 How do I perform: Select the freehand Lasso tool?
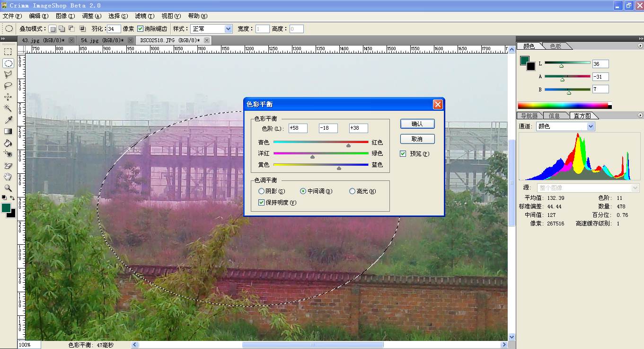pyautogui.click(x=8, y=86)
